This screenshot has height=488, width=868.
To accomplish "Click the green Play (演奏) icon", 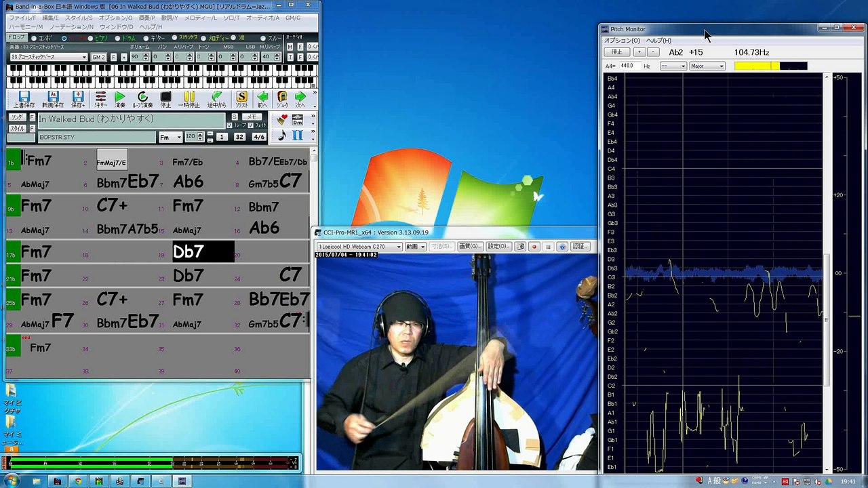I will (x=120, y=98).
